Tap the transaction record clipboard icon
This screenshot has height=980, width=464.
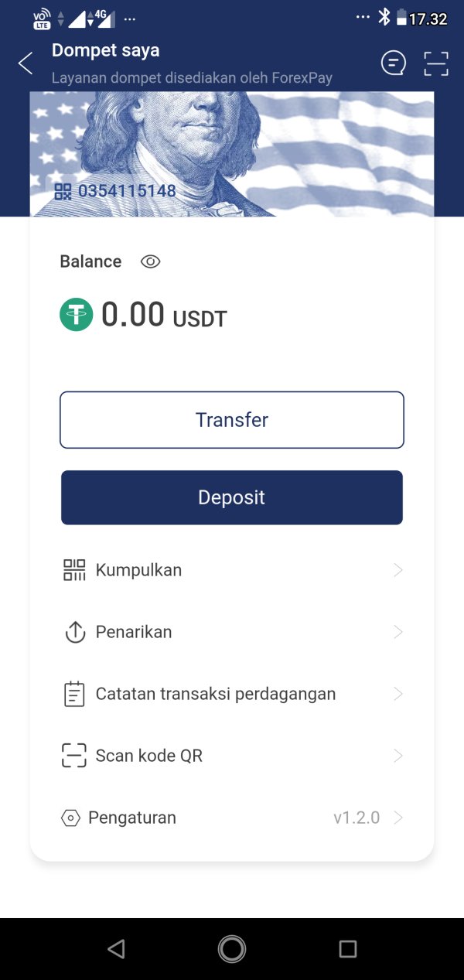pos(74,694)
